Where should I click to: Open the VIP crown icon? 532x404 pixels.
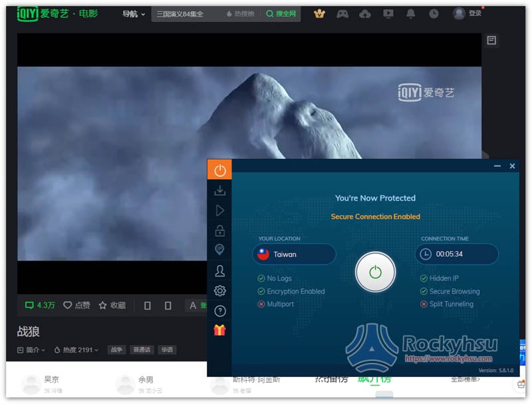pos(319,14)
